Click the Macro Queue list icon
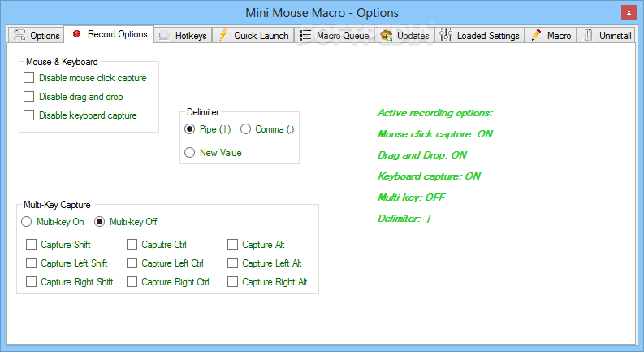 pyautogui.click(x=305, y=36)
